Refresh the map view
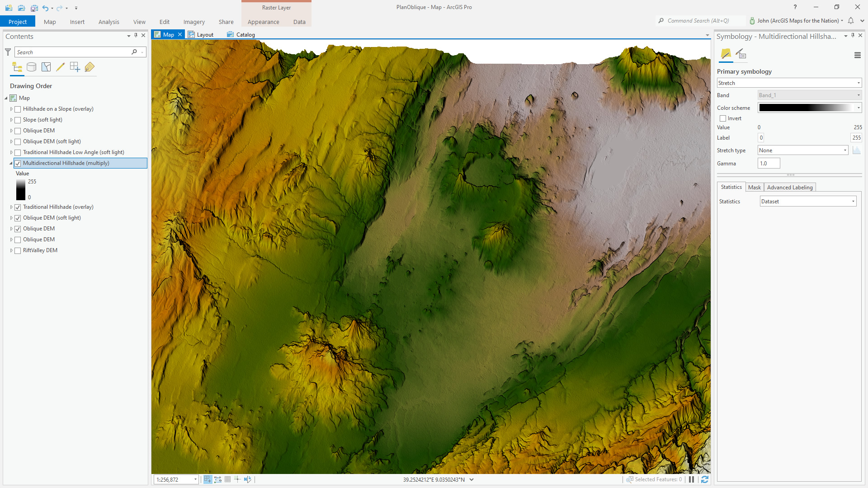 704,479
